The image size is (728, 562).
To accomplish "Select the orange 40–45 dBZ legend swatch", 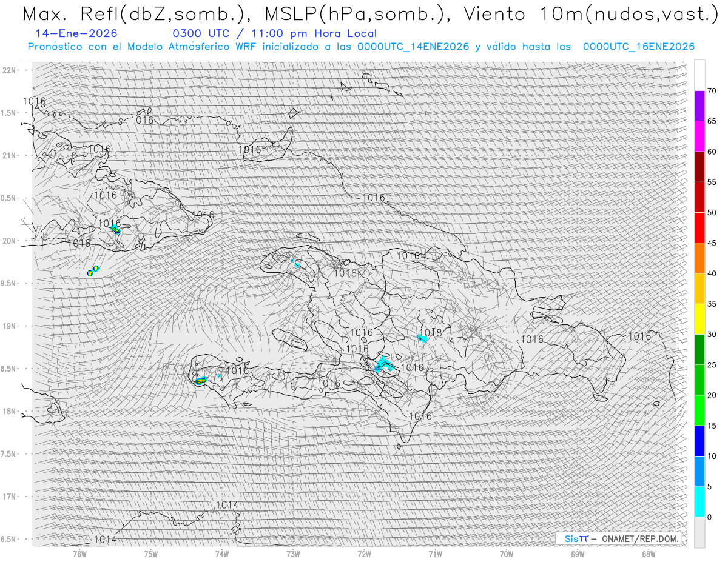I will point(699,258).
